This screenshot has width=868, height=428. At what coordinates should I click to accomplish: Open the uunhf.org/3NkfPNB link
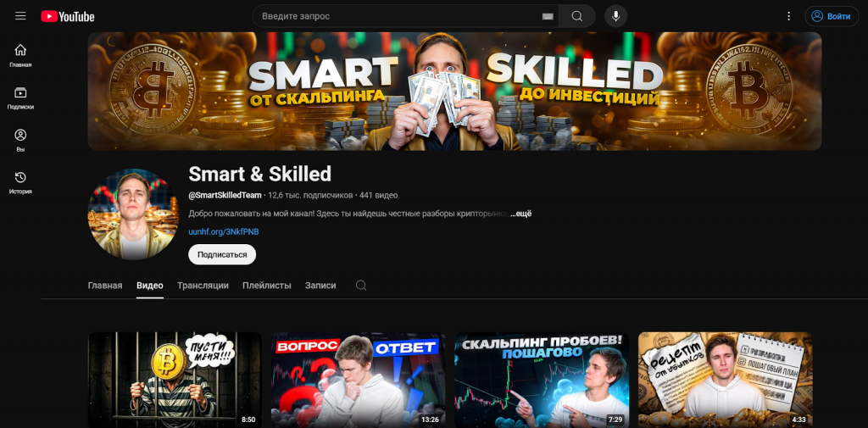point(224,231)
